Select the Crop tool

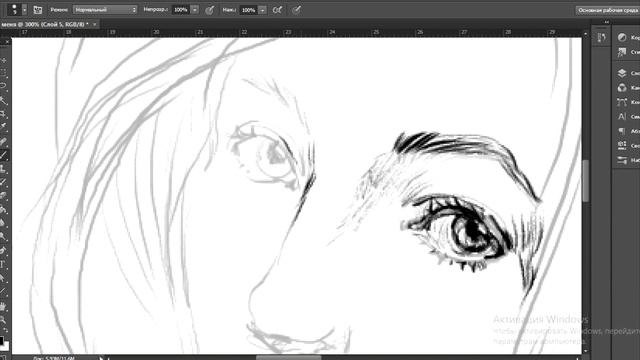pyautogui.click(x=4, y=113)
